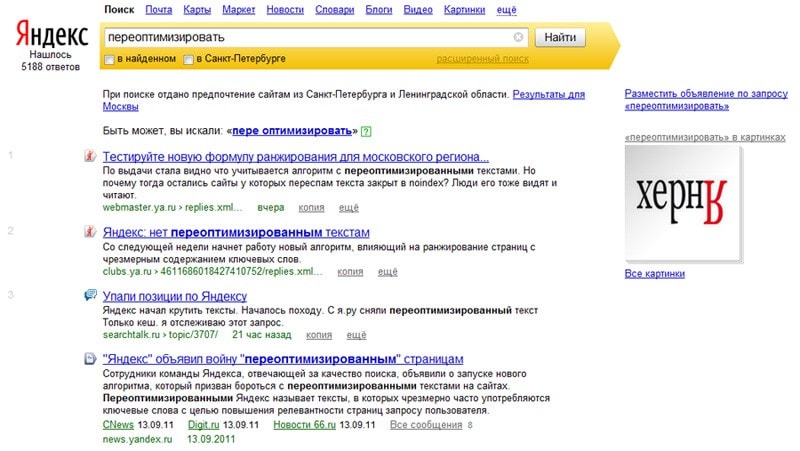Open the Почта tab
The image size is (800, 451).
pos(159,10)
